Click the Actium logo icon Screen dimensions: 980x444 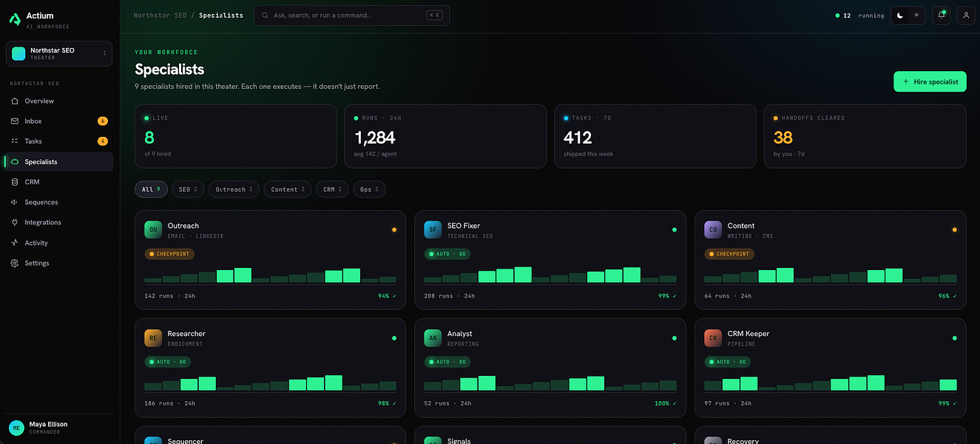coord(15,20)
